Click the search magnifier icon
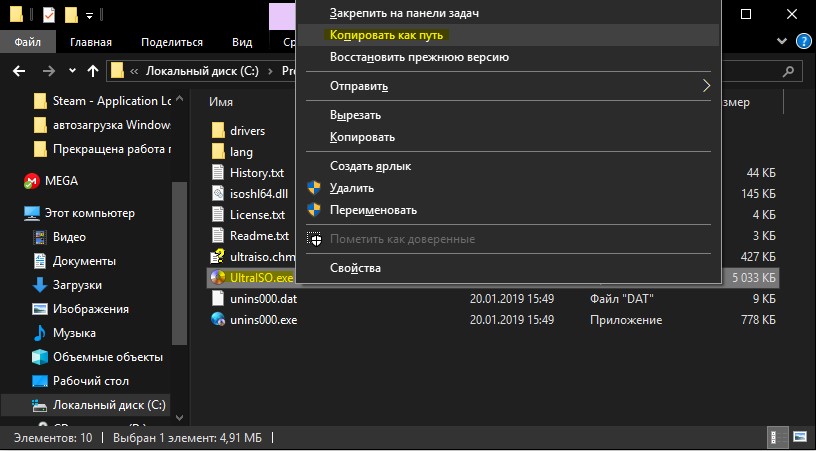Image resolution: width=816 pixels, height=451 pixels. (x=788, y=71)
